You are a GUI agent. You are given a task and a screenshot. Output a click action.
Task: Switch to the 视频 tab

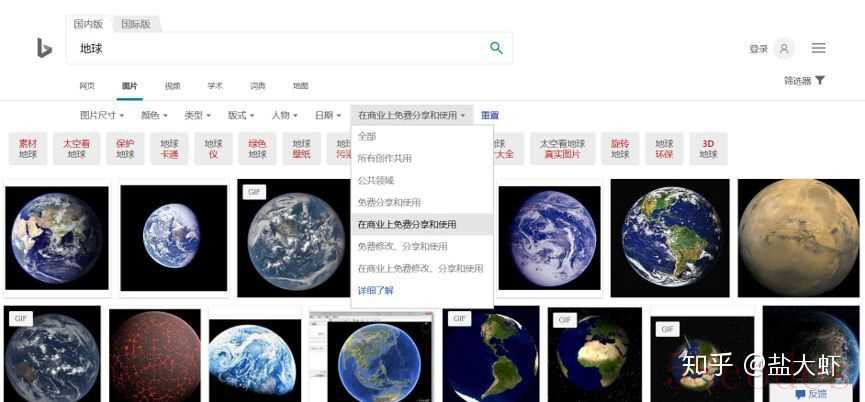[173, 86]
